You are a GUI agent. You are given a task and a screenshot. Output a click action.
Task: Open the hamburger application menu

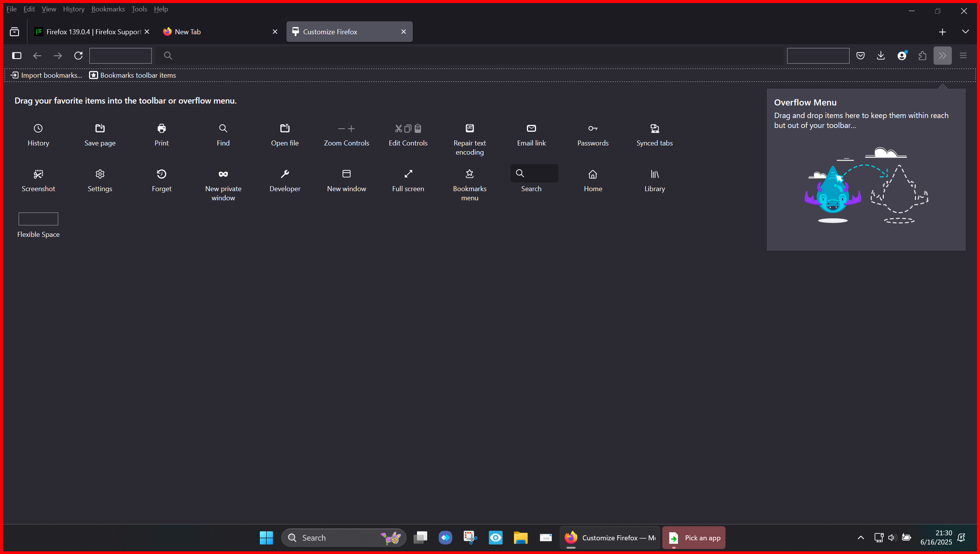coord(963,56)
